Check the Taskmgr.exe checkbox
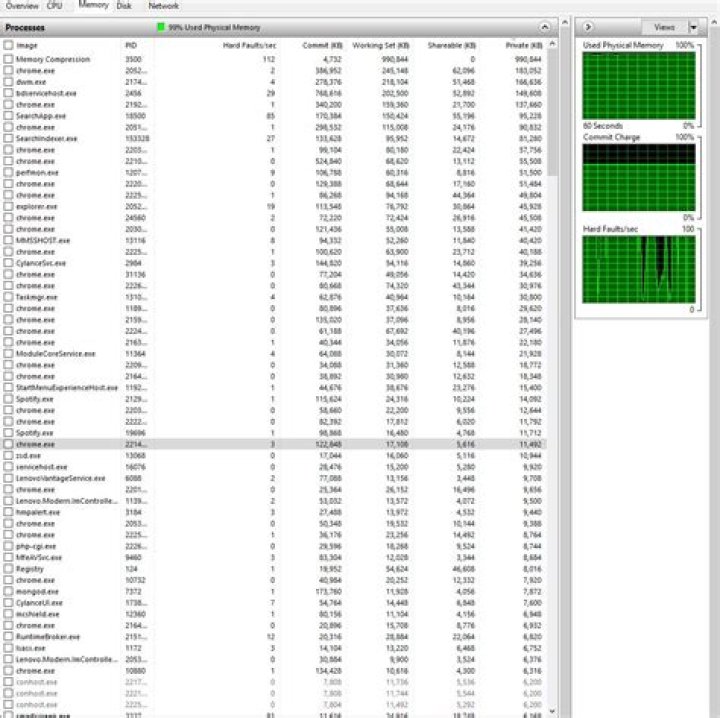720x718 pixels. tap(8, 297)
